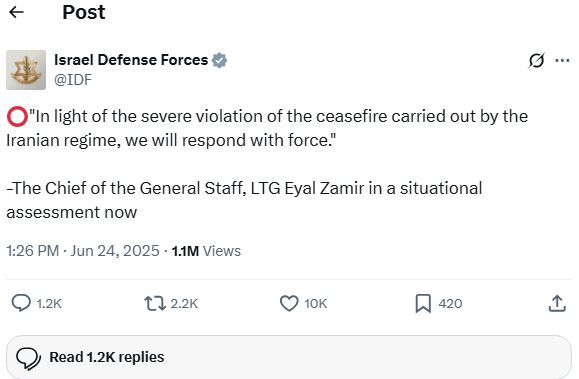Click the 2.2K repost count
The height and width of the screenshot is (379, 579).
(184, 304)
